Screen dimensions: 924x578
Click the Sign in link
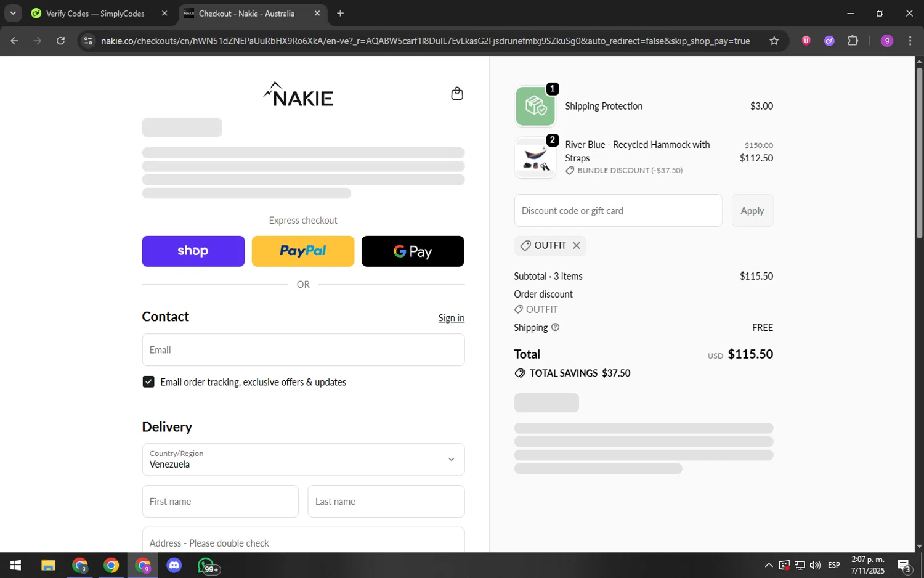coord(452,318)
